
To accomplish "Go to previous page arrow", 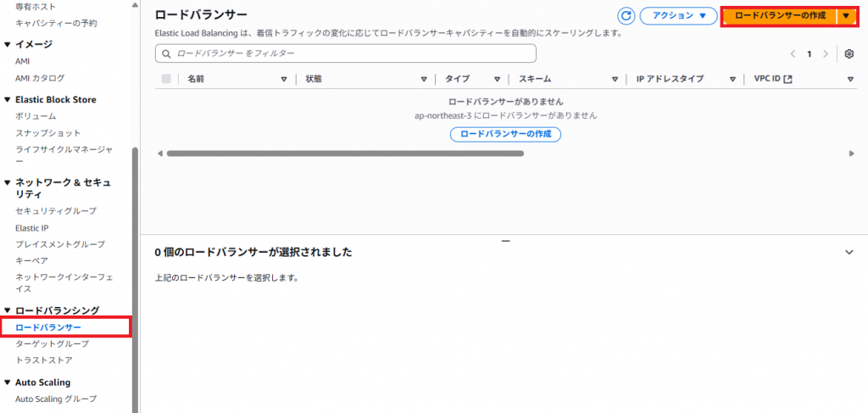I will 793,53.
